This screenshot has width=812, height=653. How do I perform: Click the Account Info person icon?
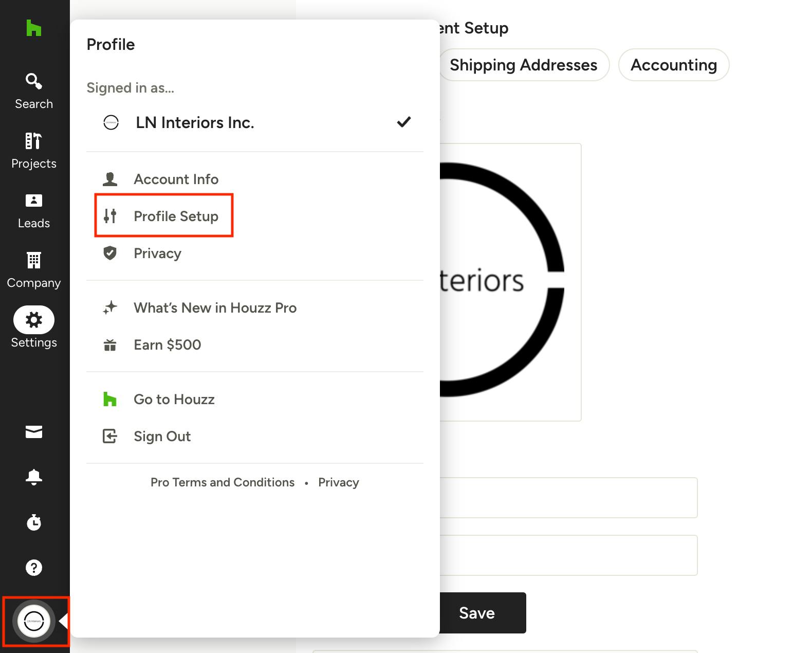tap(110, 179)
